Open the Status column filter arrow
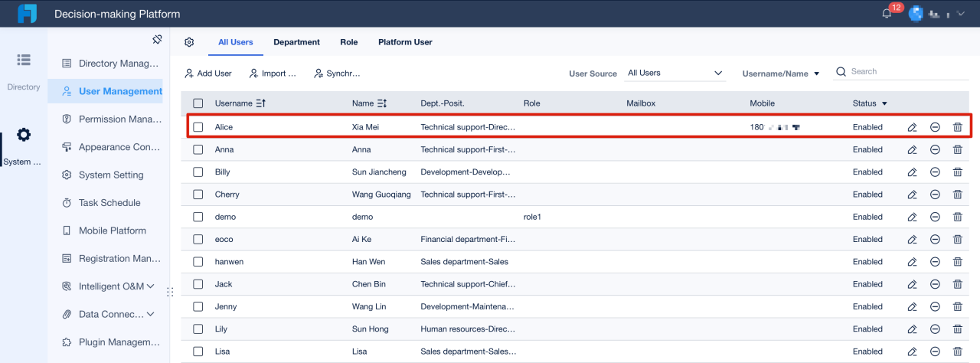980x363 pixels. click(x=884, y=103)
